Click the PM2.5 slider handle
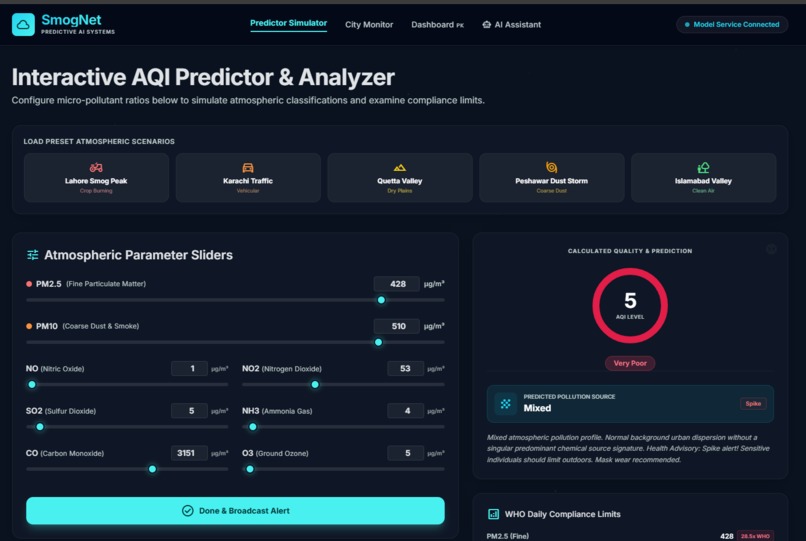Screen dimensions: 806x541 pos(381,300)
